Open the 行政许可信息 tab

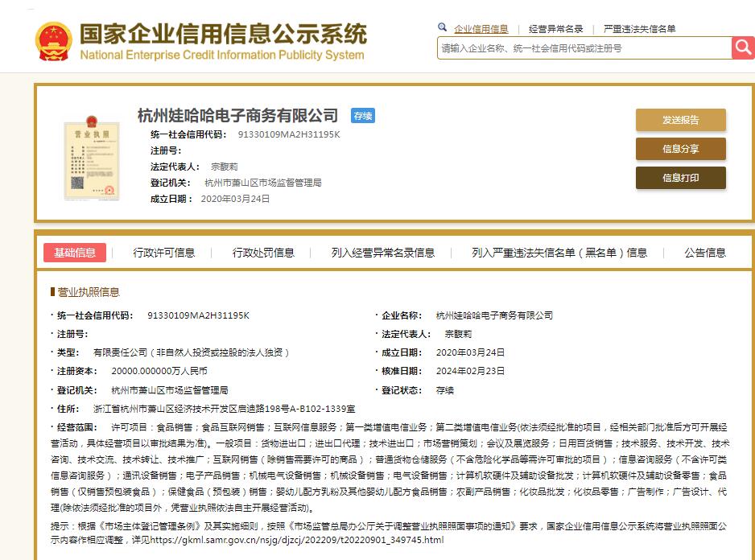tap(164, 253)
